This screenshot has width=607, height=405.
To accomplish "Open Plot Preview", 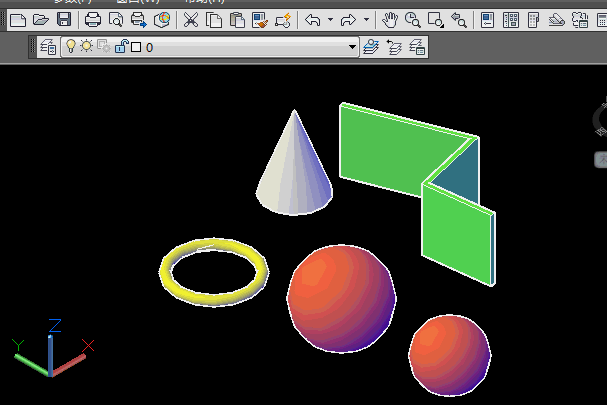I will click(116, 20).
